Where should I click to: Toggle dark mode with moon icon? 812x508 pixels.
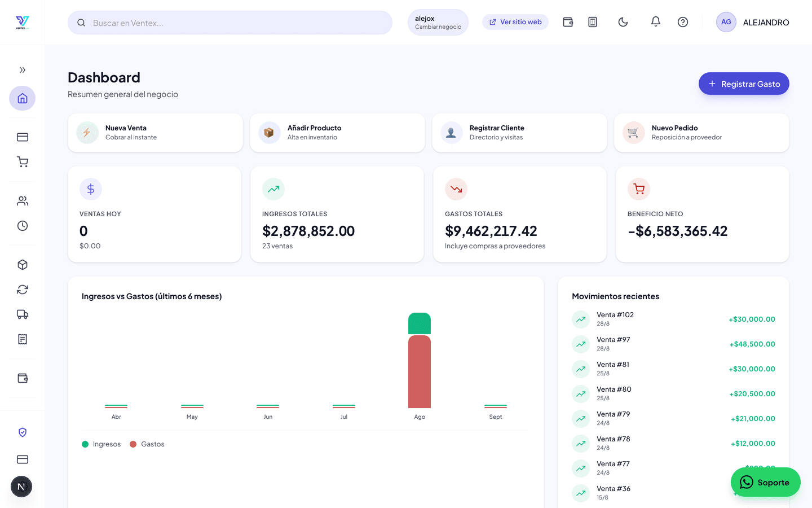[x=623, y=22]
